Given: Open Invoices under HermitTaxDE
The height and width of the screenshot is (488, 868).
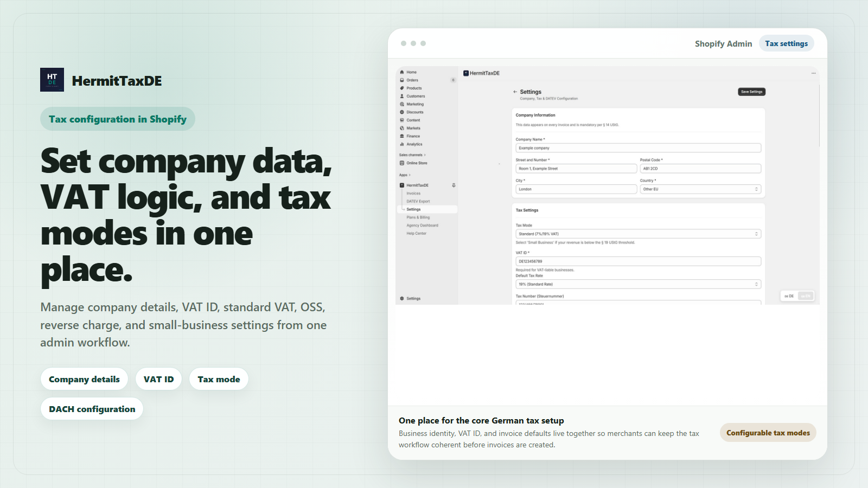Looking at the screenshot, I should tap(413, 194).
